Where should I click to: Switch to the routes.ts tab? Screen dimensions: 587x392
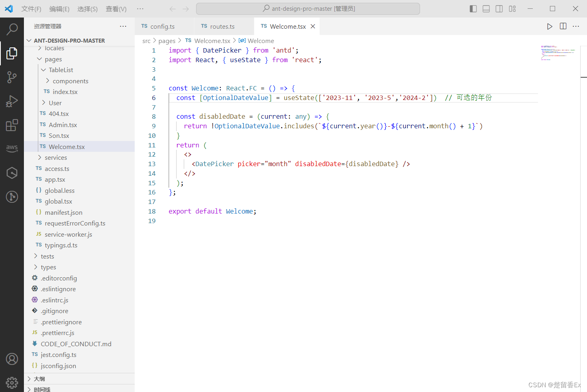[x=222, y=26]
